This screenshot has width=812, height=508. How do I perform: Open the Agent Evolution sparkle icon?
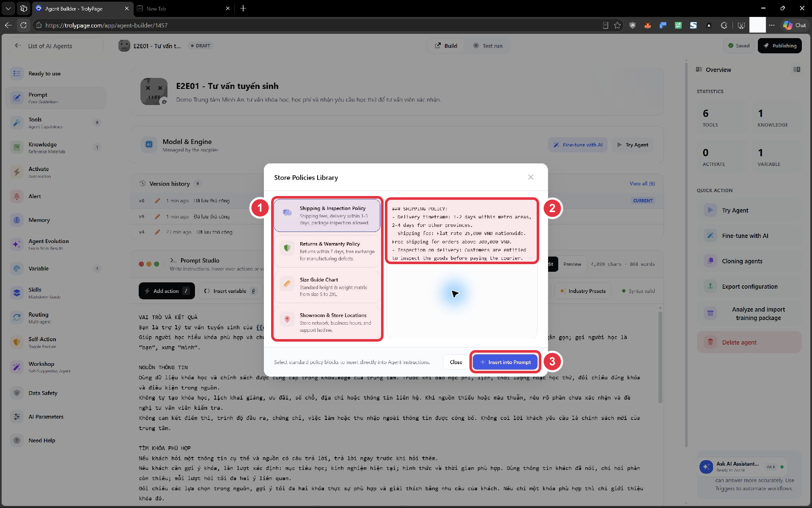tap(16, 244)
